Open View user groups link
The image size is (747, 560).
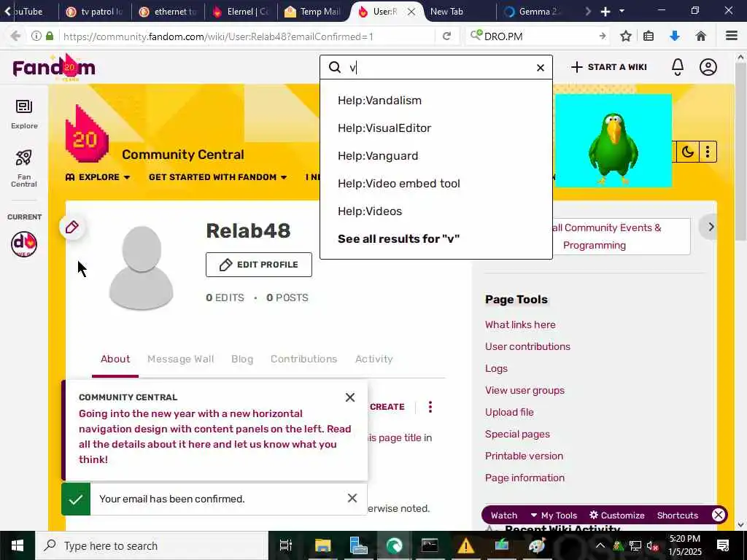525,391
